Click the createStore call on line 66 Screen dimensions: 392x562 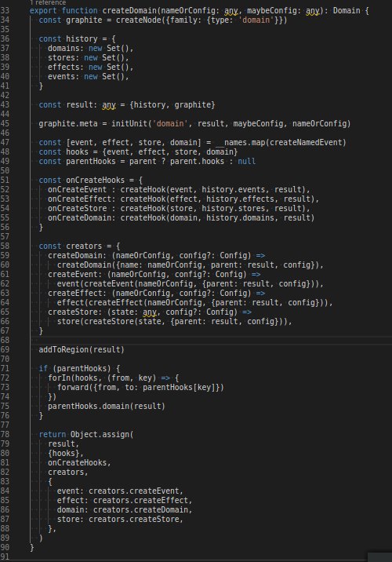(x=109, y=322)
